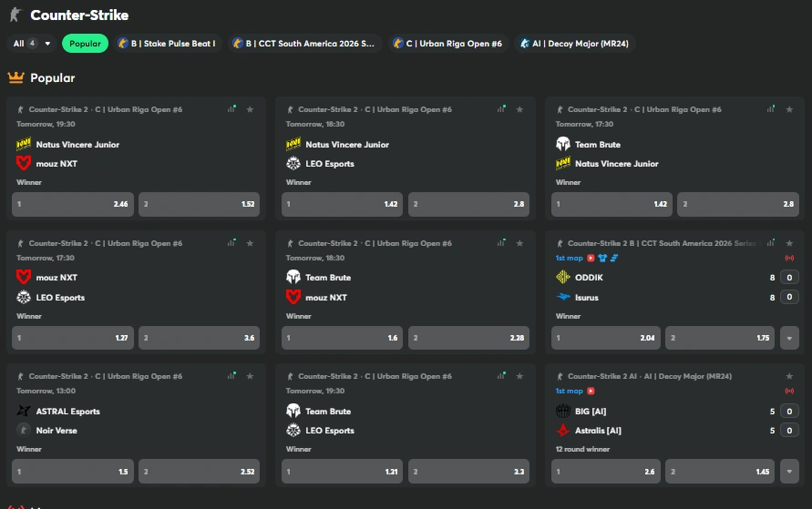The width and height of the screenshot is (812, 509).
Task: Click the Isurus team logo
Action: 563,297
